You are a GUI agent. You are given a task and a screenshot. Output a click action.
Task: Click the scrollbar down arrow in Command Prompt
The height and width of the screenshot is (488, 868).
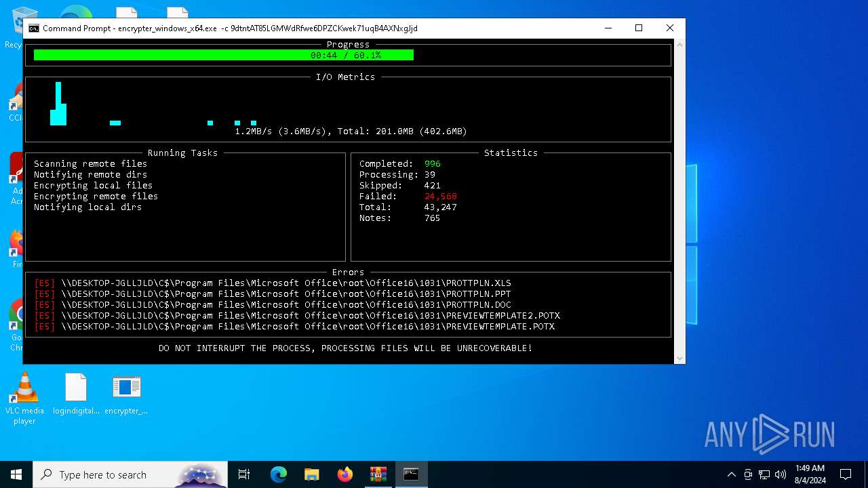click(x=680, y=359)
